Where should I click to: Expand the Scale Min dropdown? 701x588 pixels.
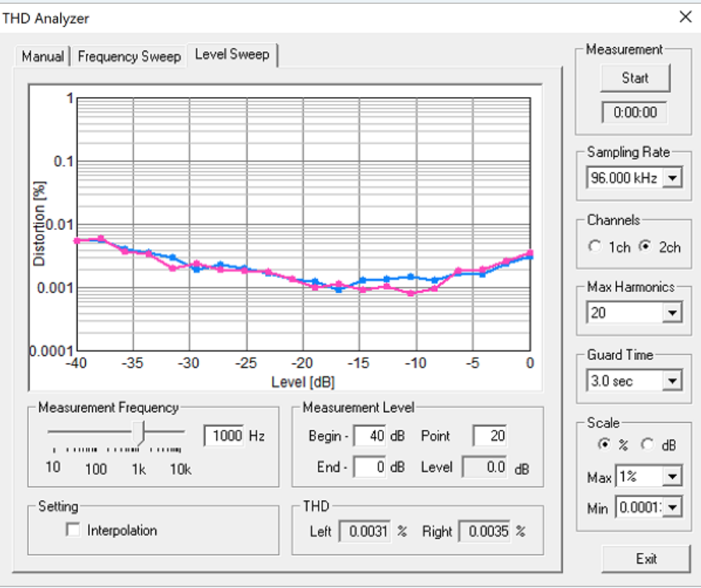tap(672, 508)
